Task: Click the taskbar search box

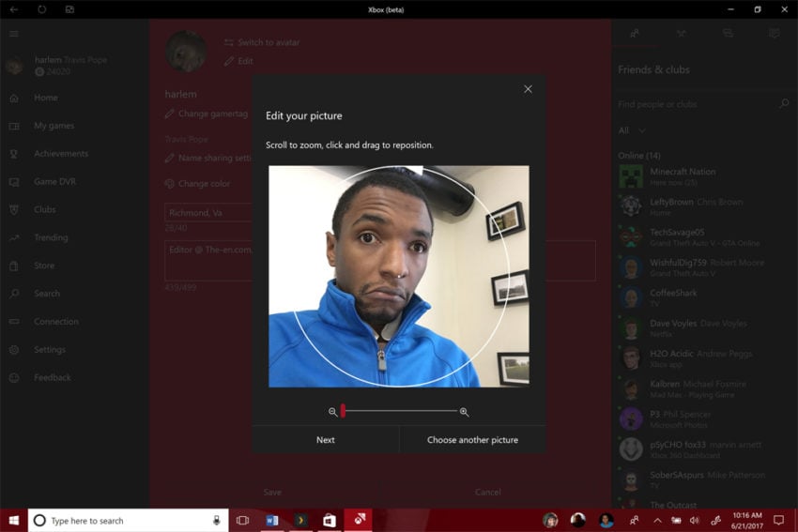Action: (x=128, y=521)
